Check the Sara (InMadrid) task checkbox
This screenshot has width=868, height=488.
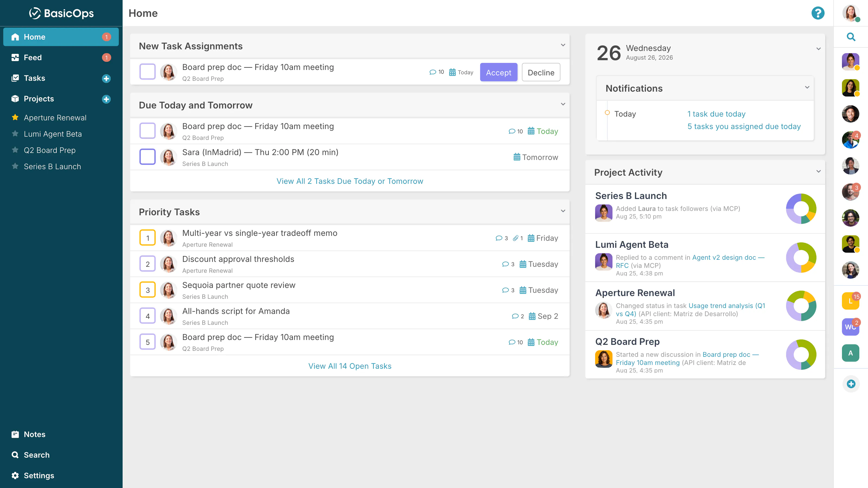pyautogui.click(x=147, y=157)
